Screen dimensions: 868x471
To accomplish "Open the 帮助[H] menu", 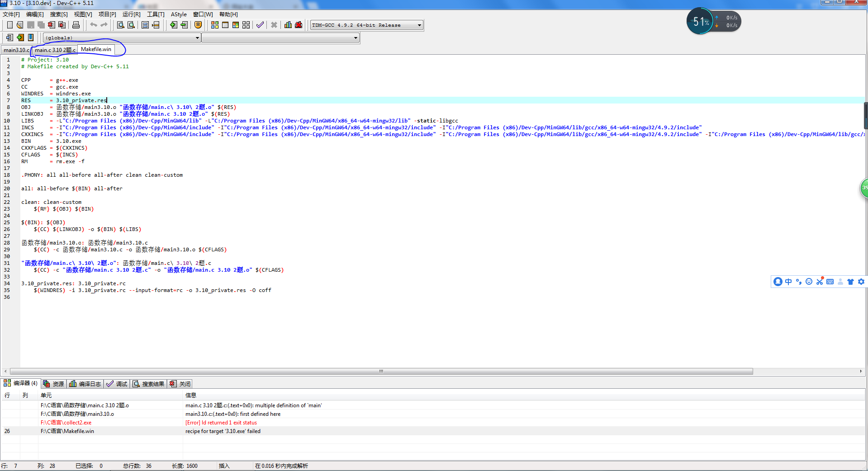I will [x=228, y=14].
